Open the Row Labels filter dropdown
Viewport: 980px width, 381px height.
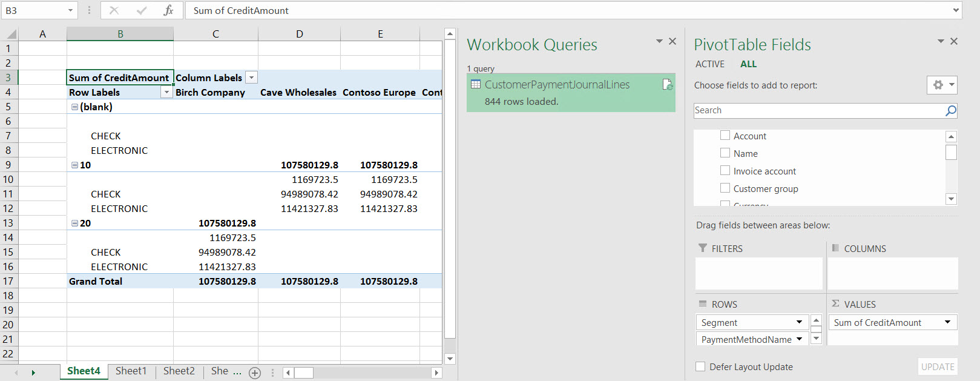tap(166, 92)
